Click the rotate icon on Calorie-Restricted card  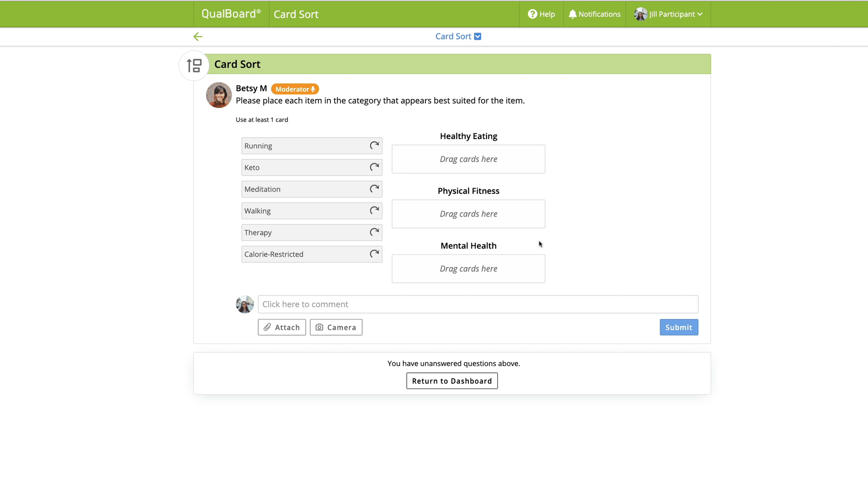point(374,254)
